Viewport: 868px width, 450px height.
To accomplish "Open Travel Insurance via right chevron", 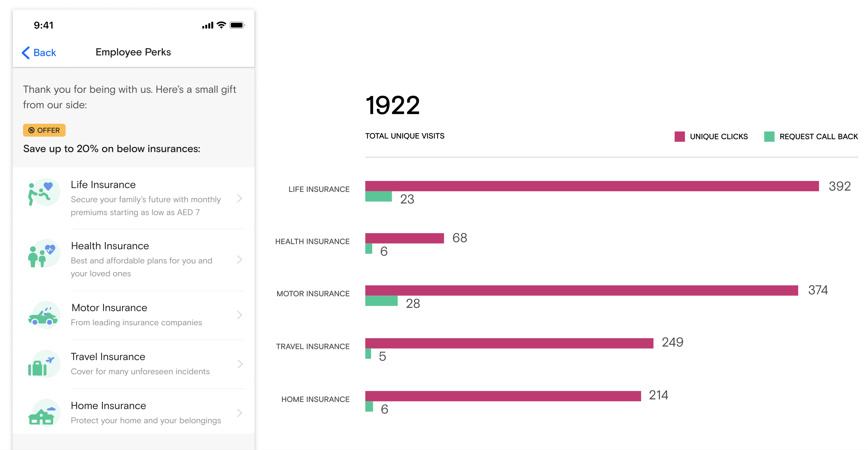I will pyautogui.click(x=240, y=364).
